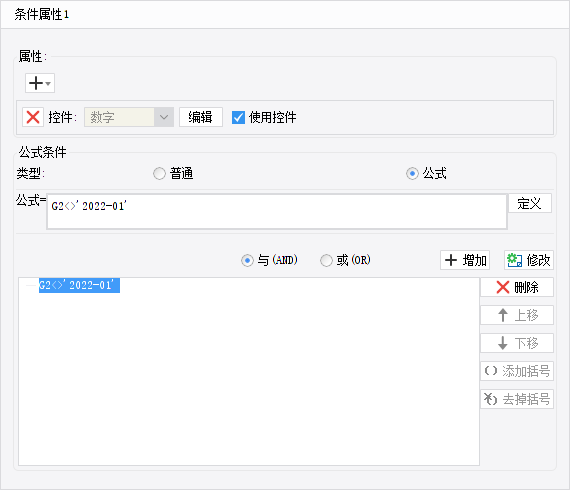Screen dimensions: 570x490
Task: Click the 下移 down arrow button
Action: (x=517, y=343)
